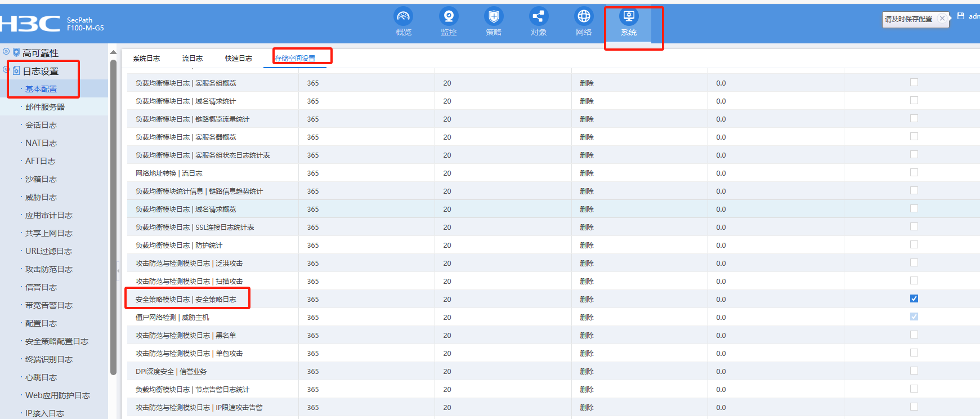Tick the checkbox for 域名请求统计 row
The width and height of the screenshot is (980, 419).
pyautogui.click(x=914, y=101)
